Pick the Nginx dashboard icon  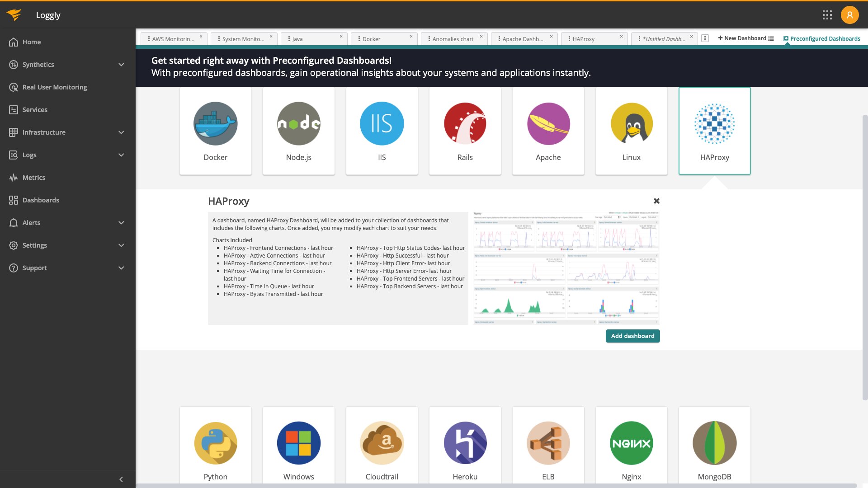tap(631, 443)
